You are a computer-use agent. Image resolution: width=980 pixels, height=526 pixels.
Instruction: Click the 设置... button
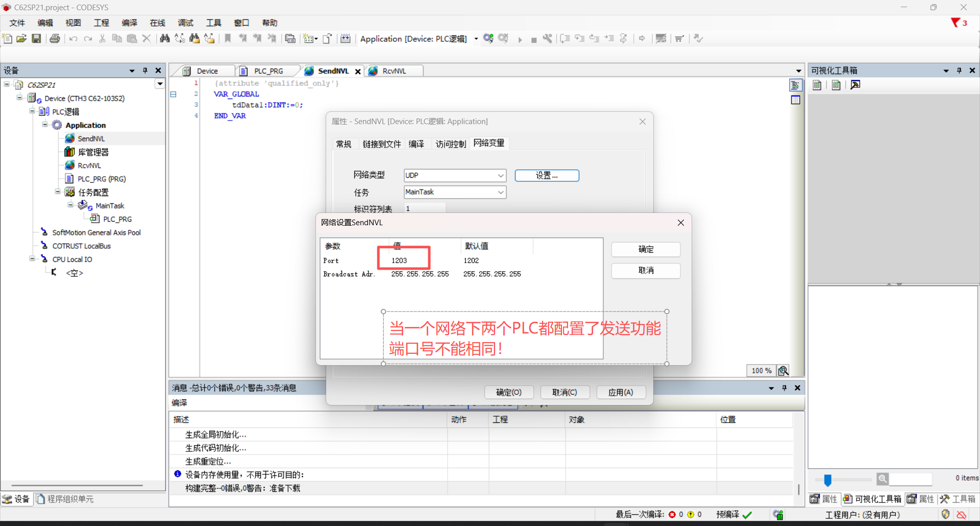coord(547,176)
